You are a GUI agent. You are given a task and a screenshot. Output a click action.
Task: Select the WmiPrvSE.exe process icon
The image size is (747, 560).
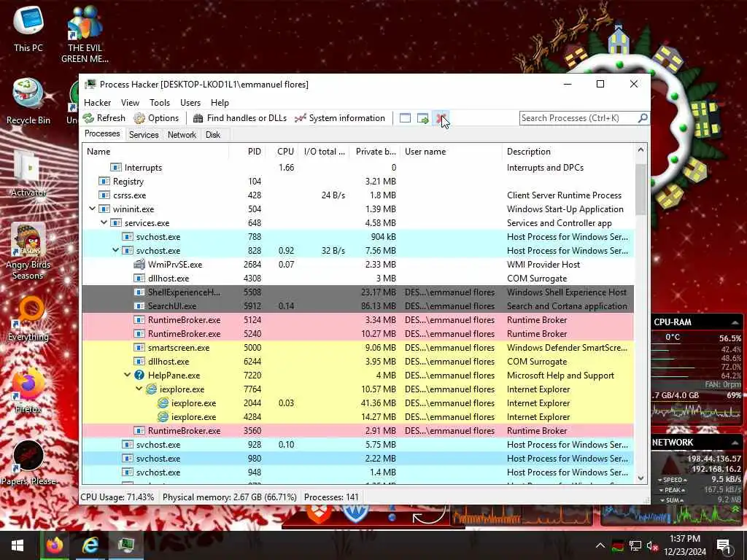pyautogui.click(x=139, y=264)
